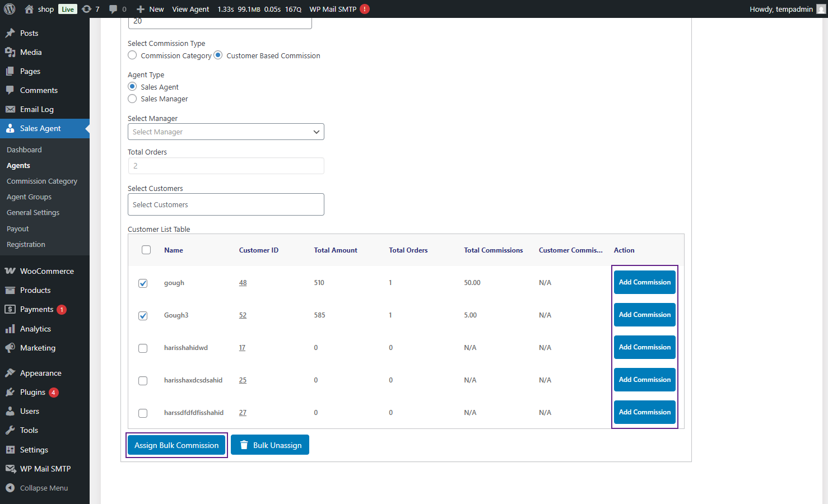This screenshot has width=828, height=504.
Task: Uncheck the gough customer checkbox
Action: pos(143,283)
